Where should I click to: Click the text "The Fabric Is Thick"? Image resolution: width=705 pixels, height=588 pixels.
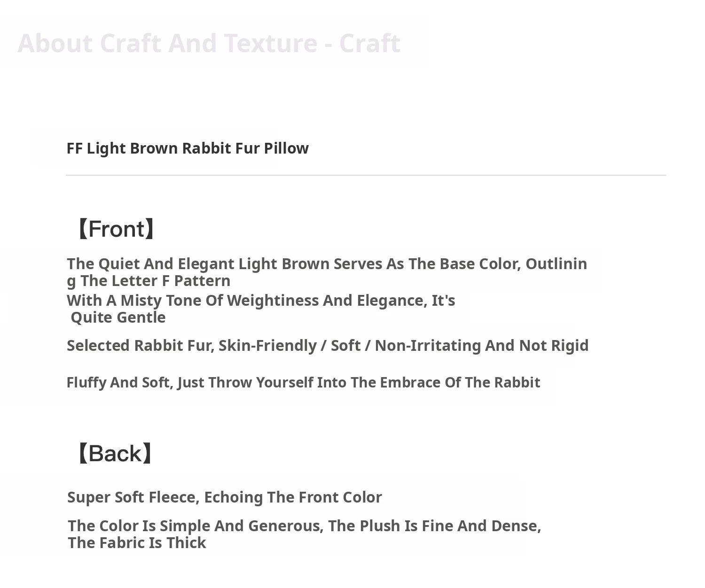click(137, 543)
